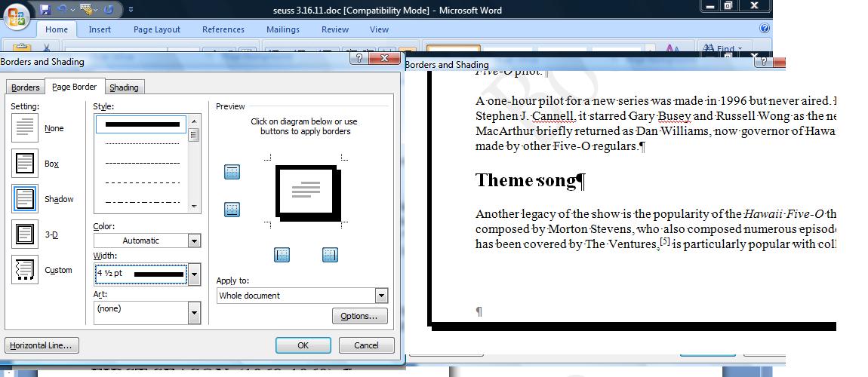Switch to the Home ribbon tab
Screen dimensions: 868x377
(57, 29)
